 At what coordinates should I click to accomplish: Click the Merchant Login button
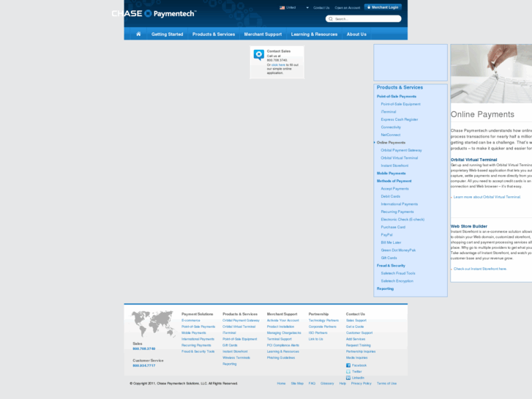coord(383,7)
